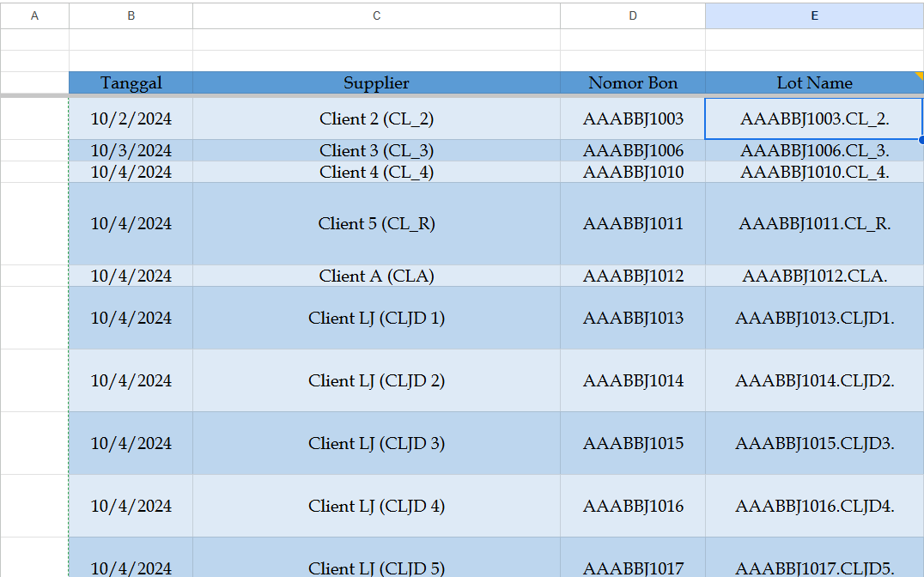Select cell AAABBJ1013 in Nomor Bon
Viewport: 924px width, 577px height.
(x=633, y=318)
